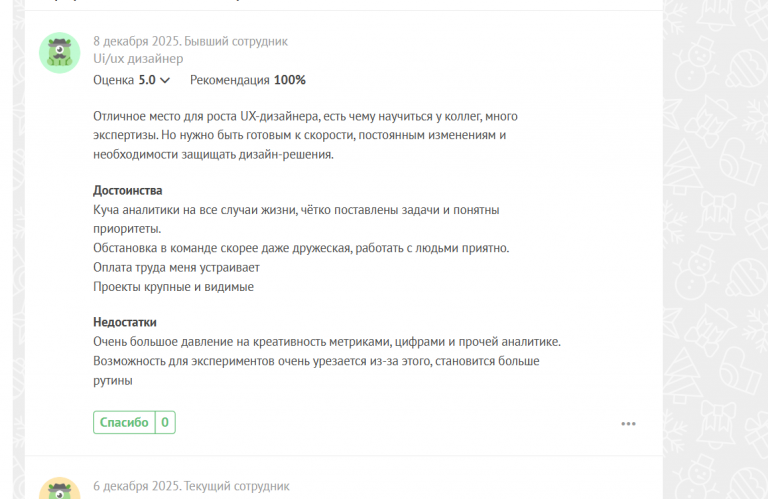This screenshot has width=768, height=499.
Task: Click the Рекомендация label
Action: click(x=230, y=80)
